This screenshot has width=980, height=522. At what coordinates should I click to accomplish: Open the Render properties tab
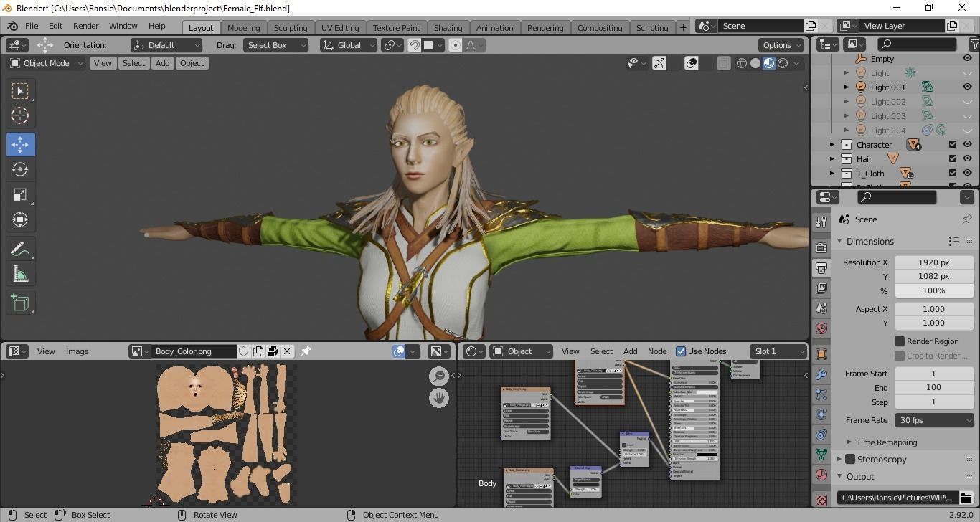click(x=821, y=248)
